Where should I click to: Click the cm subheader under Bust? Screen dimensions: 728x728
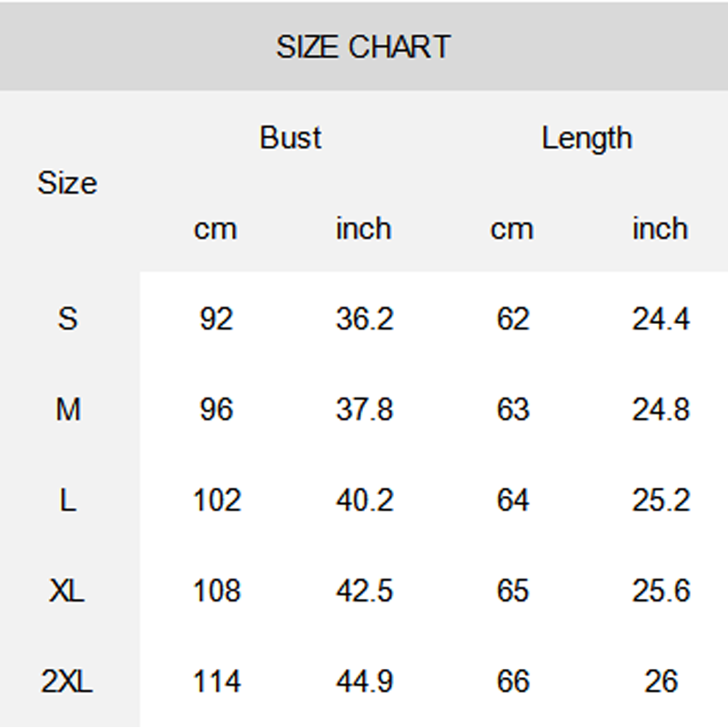pos(216,228)
